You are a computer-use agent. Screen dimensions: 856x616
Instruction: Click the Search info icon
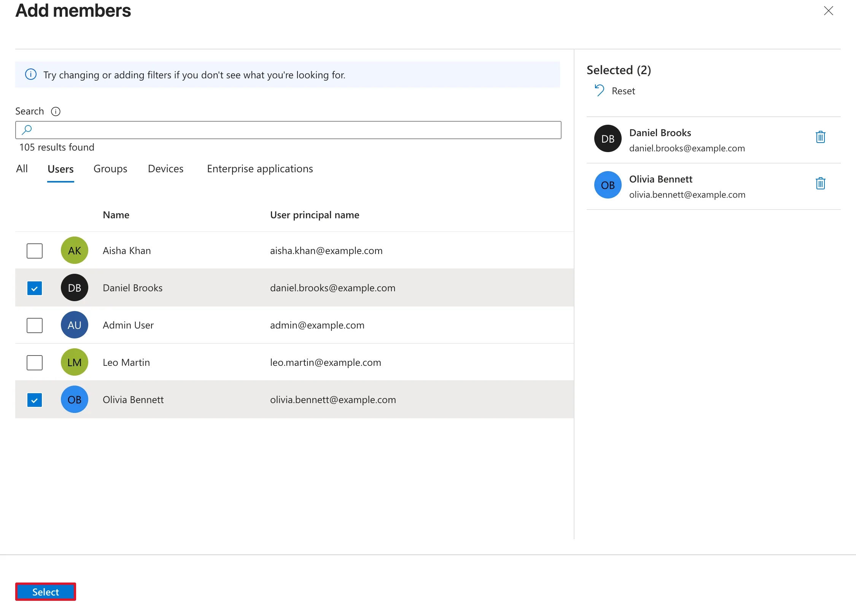point(56,111)
